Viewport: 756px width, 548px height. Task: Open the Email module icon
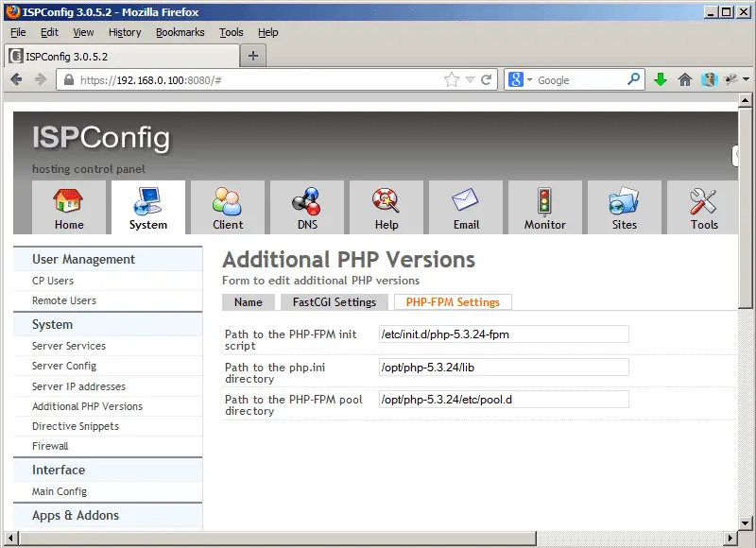(466, 207)
